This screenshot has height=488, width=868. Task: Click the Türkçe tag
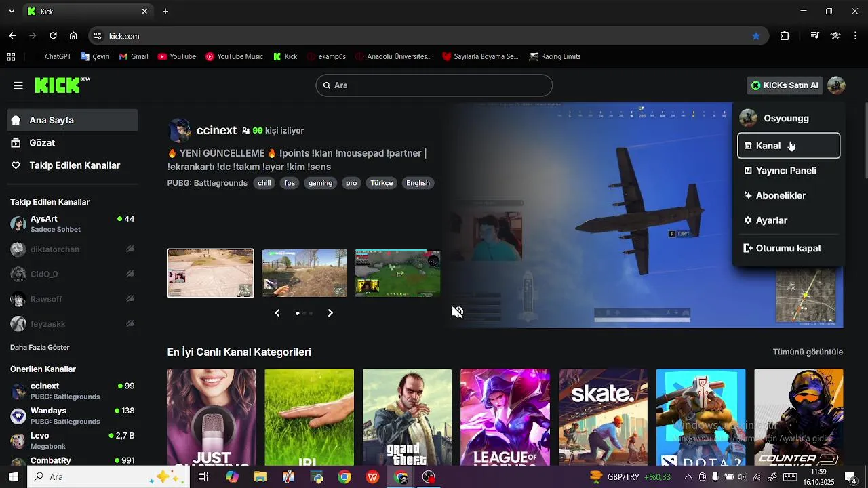(x=382, y=183)
